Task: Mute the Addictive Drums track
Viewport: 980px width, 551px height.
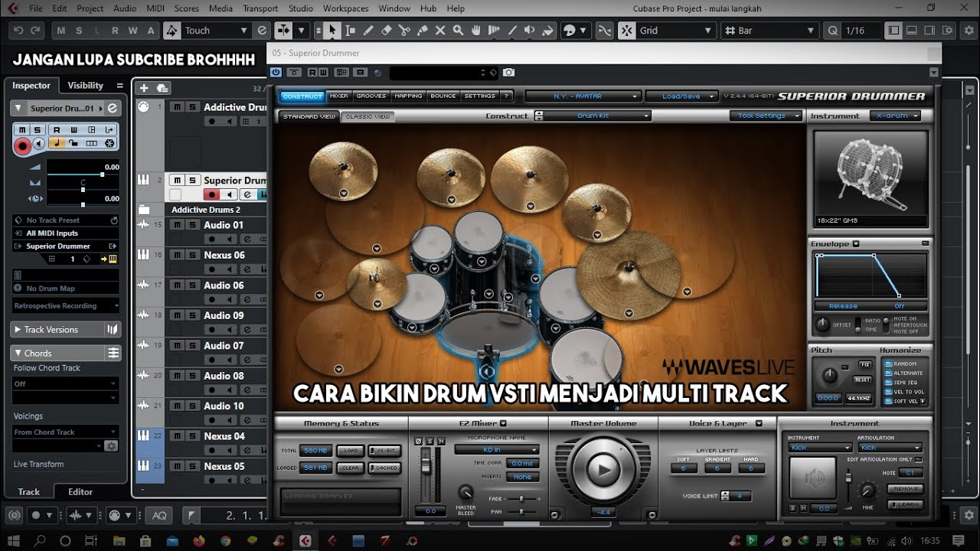Action: tap(177, 107)
